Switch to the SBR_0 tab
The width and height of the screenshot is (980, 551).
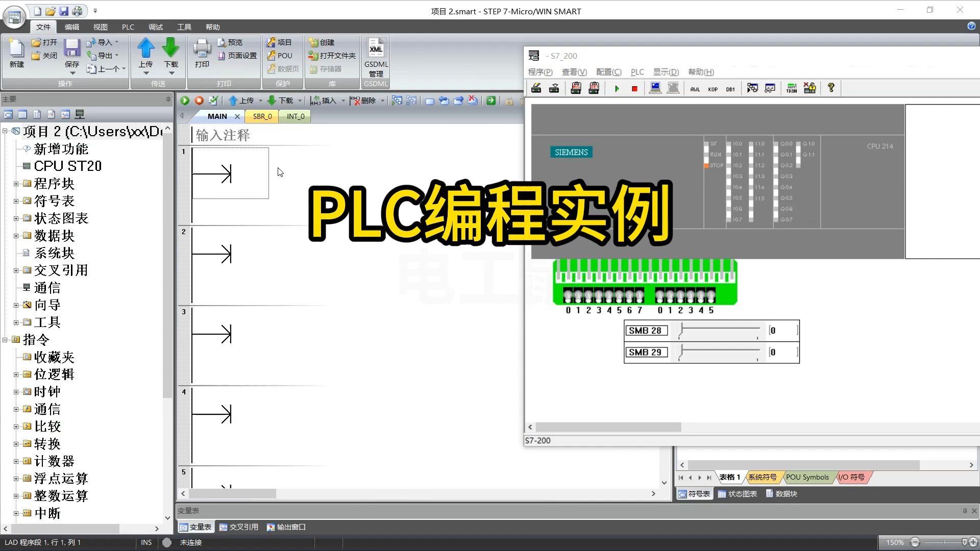[262, 116]
